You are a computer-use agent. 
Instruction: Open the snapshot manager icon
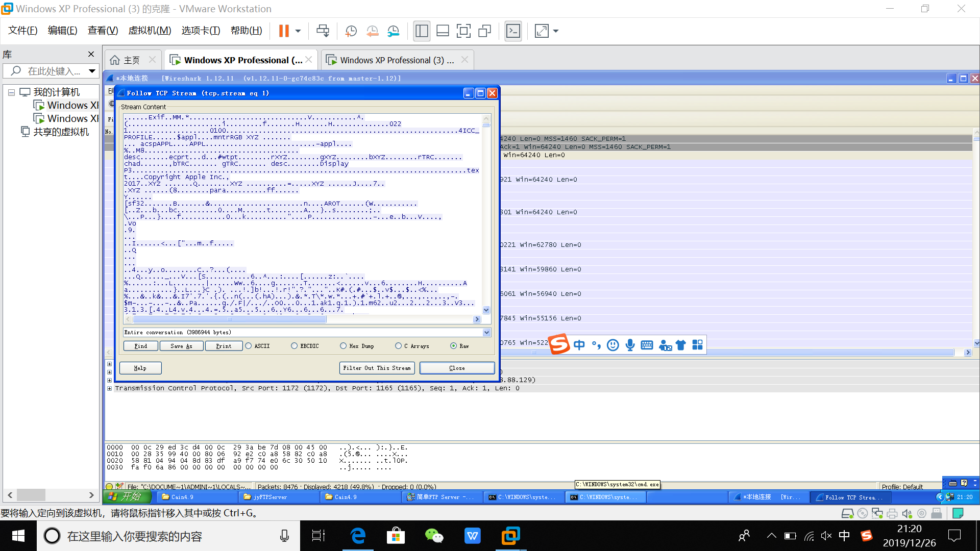click(x=393, y=31)
